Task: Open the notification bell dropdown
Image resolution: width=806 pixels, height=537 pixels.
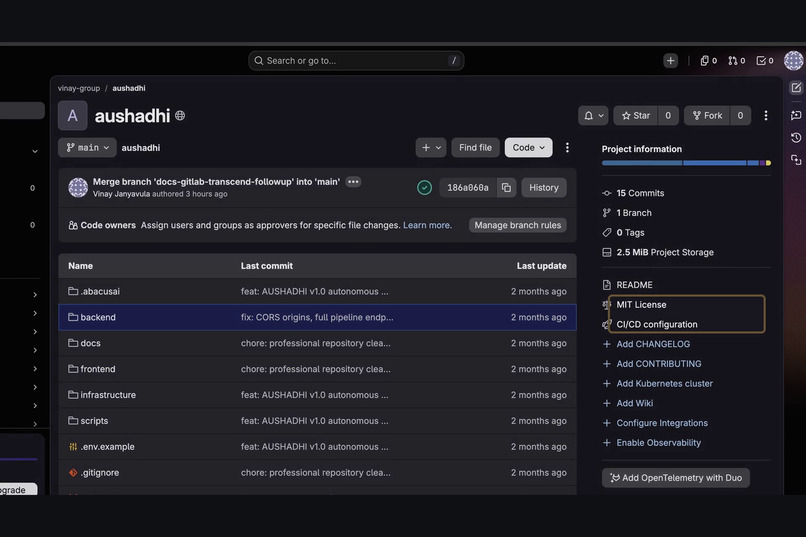Action: (x=593, y=116)
